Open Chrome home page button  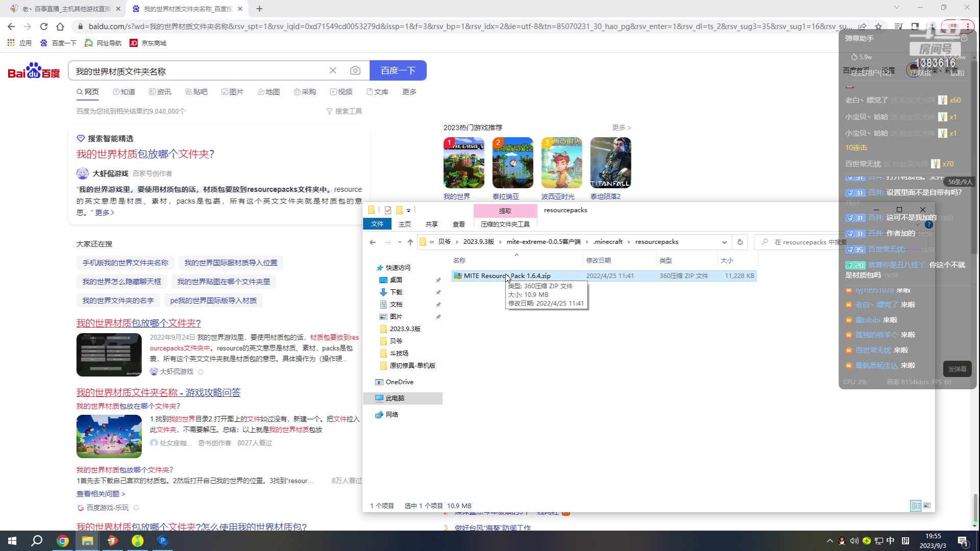click(60, 27)
